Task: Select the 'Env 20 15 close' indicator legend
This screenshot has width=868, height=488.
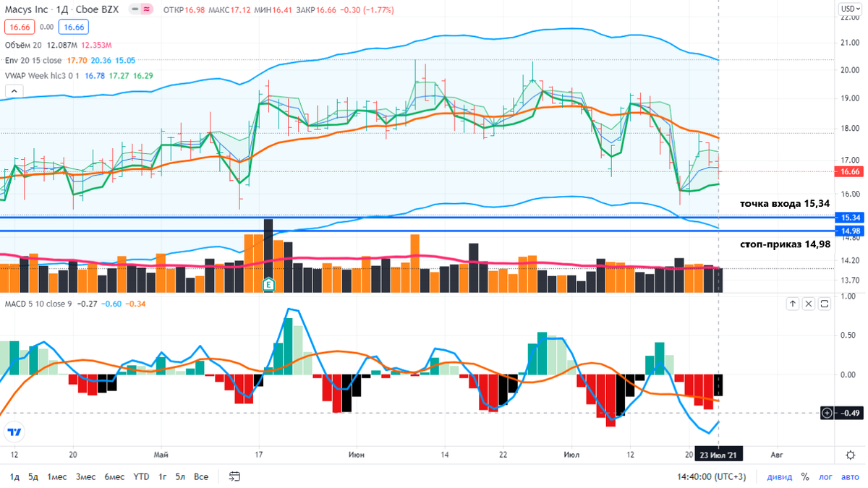Action: click(33, 60)
